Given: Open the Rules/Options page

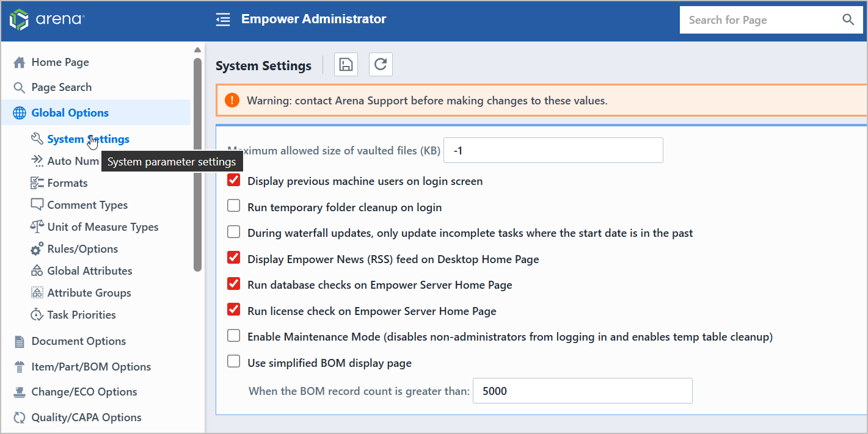Looking at the screenshot, I should click(82, 249).
